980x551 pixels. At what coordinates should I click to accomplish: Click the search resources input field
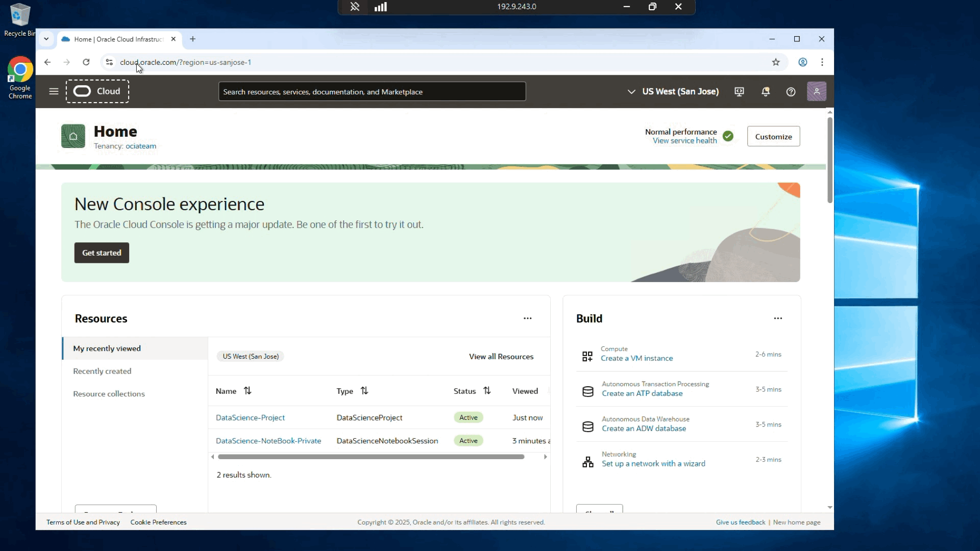(x=372, y=92)
